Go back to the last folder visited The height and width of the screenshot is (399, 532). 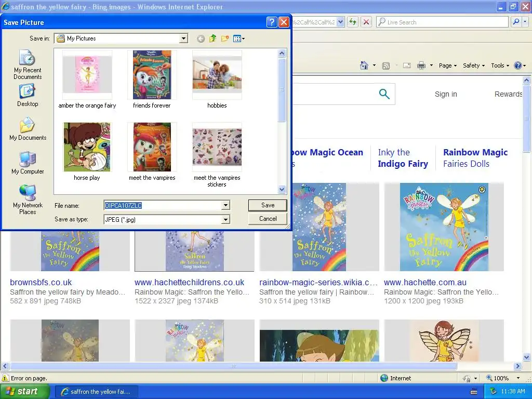click(201, 38)
